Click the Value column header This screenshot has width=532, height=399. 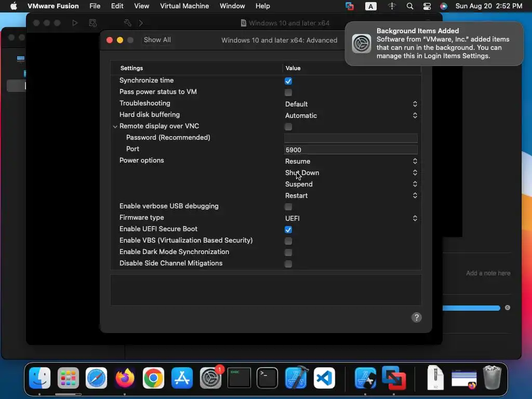click(x=293, y=68)
